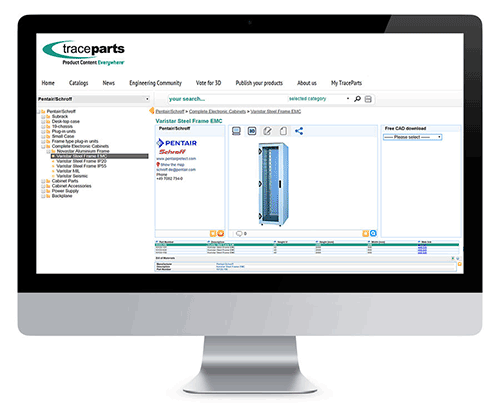Click the speech bubble comments icon

click(239, 233)
